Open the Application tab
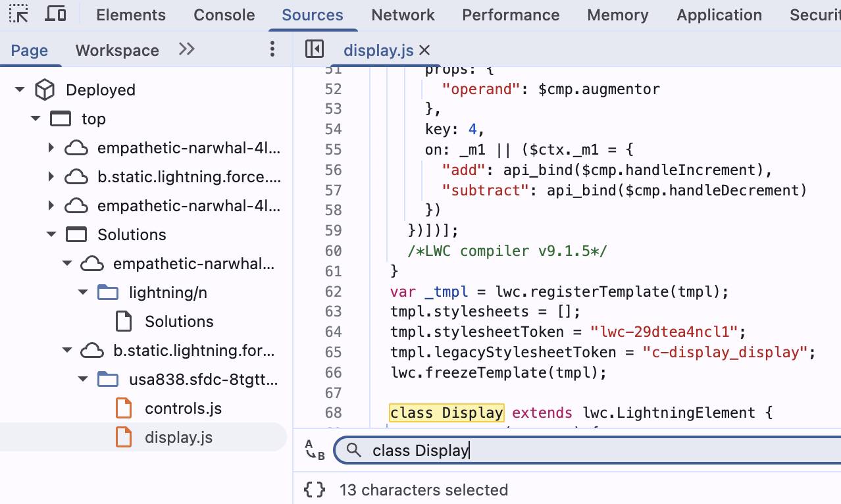841x504 pixels. (x=719, y=14)
